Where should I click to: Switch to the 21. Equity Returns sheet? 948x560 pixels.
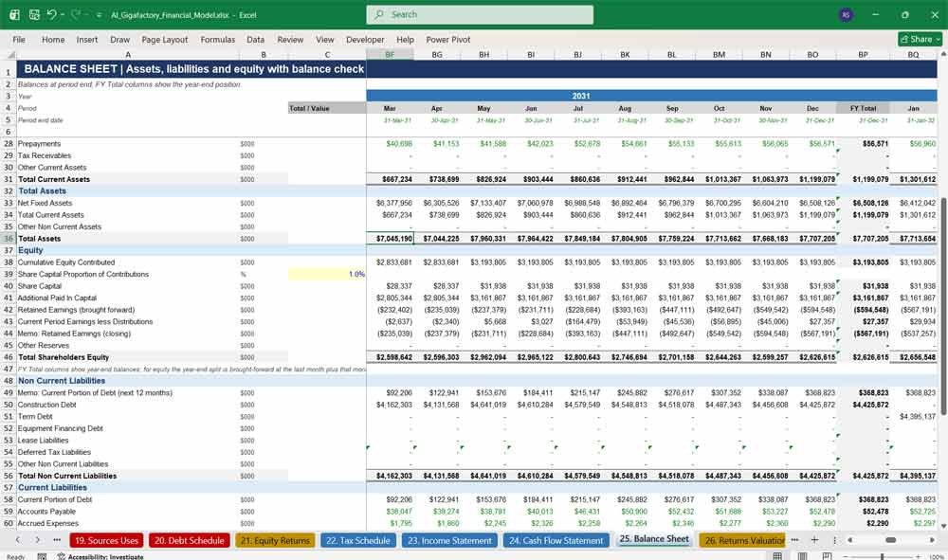275,540
